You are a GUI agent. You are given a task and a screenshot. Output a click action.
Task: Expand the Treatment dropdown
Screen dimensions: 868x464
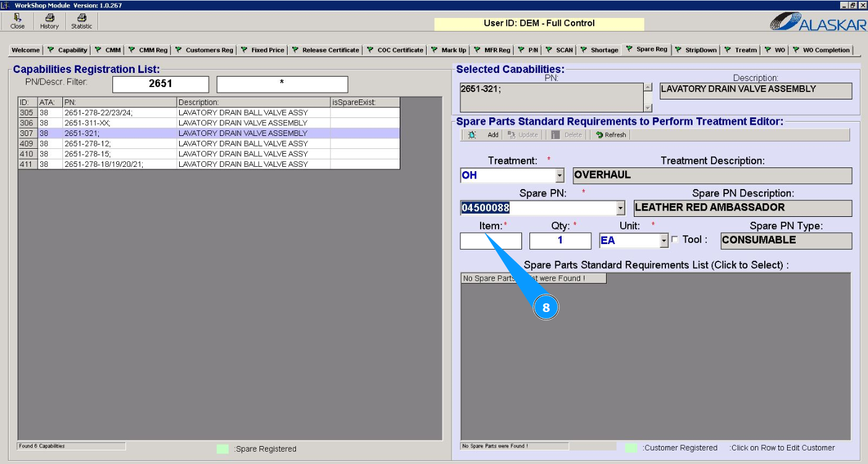560,175
